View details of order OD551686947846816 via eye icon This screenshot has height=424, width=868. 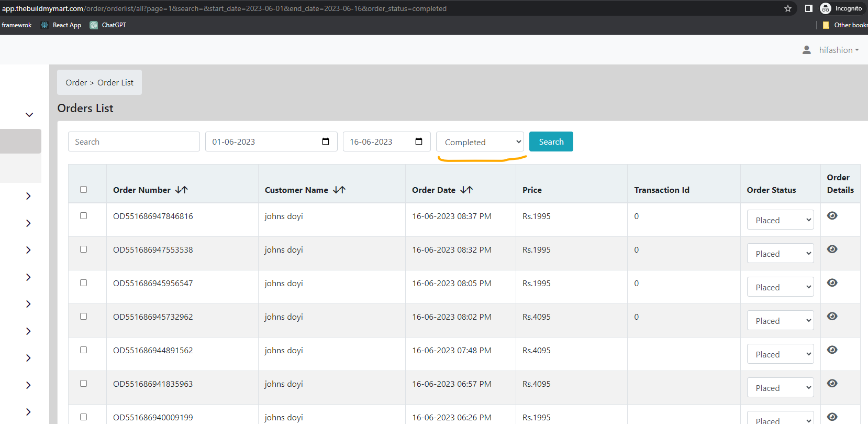pos(832,215)
